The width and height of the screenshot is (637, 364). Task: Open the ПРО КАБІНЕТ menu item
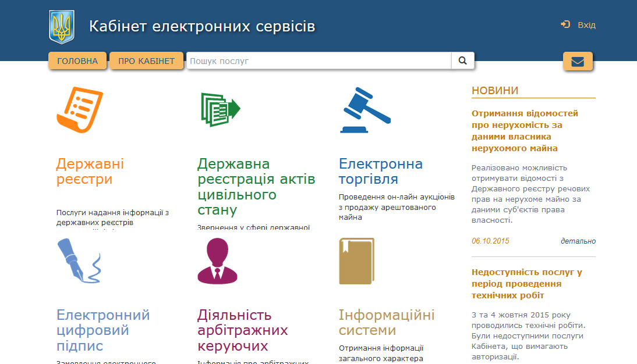point(146,61)
